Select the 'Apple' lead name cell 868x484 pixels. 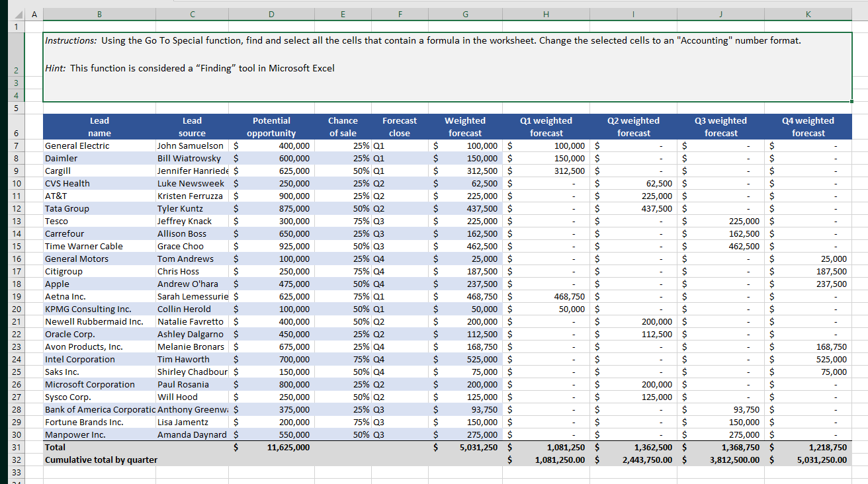point(99,284)
